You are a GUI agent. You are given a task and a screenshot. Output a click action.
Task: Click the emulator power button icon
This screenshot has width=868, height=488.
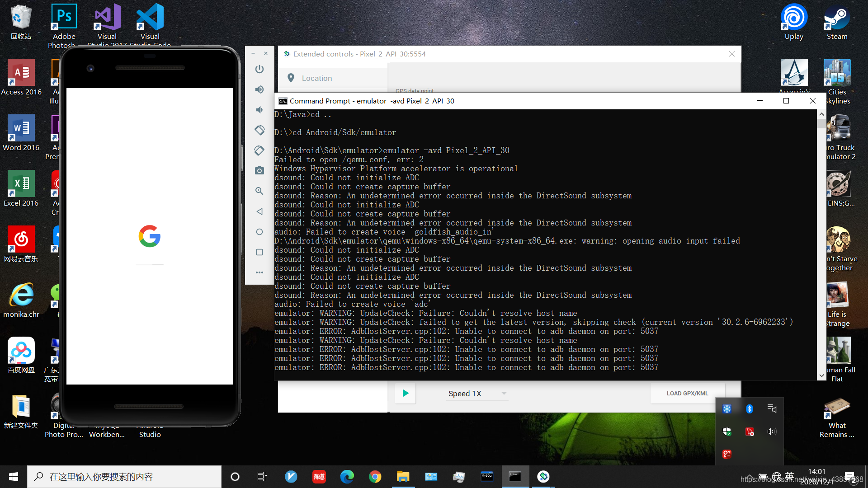[x=259, y=69]
